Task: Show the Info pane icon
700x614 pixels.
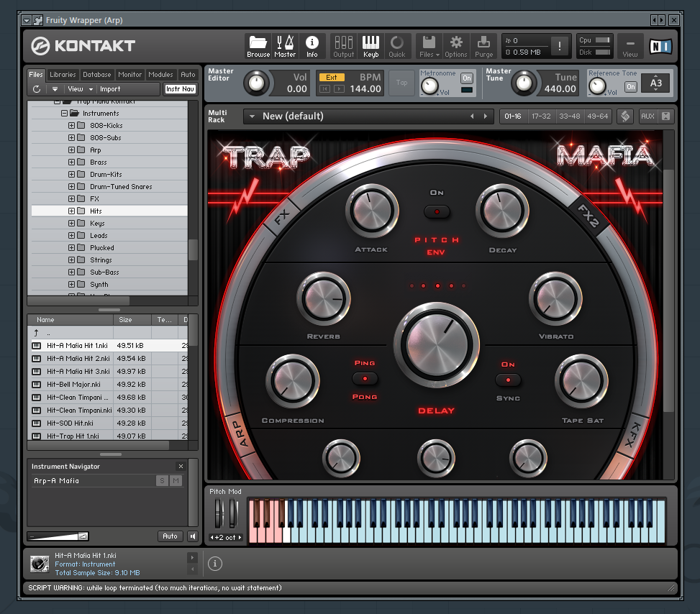Action: pyautogui.click(x=312, y=46)
